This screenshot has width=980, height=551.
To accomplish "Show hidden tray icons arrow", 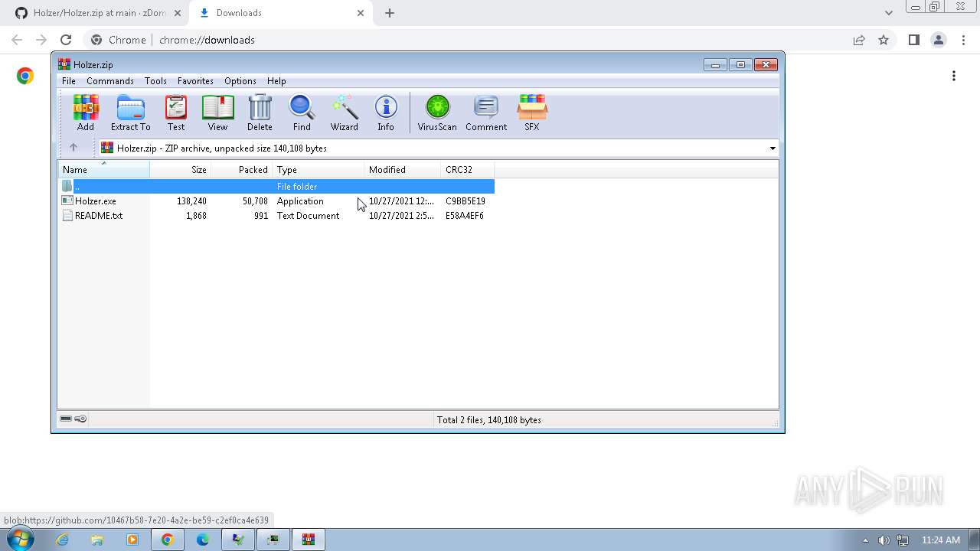I will pyautogui.click(x=866, y=540).
